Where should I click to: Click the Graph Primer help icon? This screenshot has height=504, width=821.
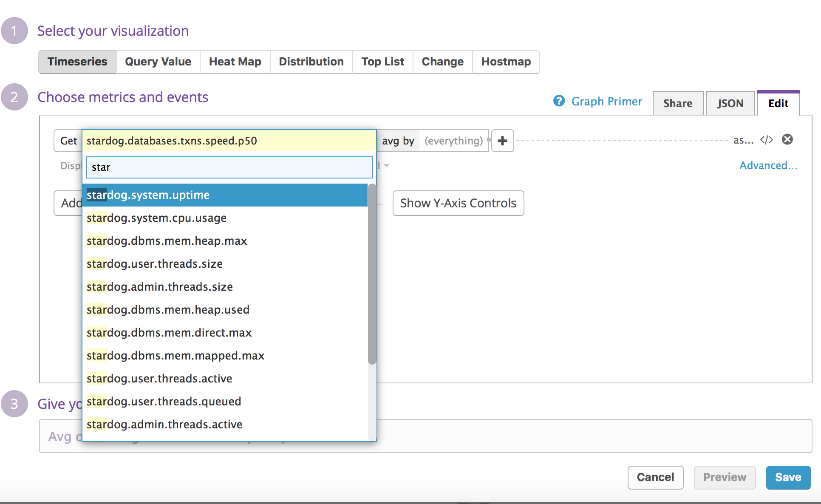(559, 101)
